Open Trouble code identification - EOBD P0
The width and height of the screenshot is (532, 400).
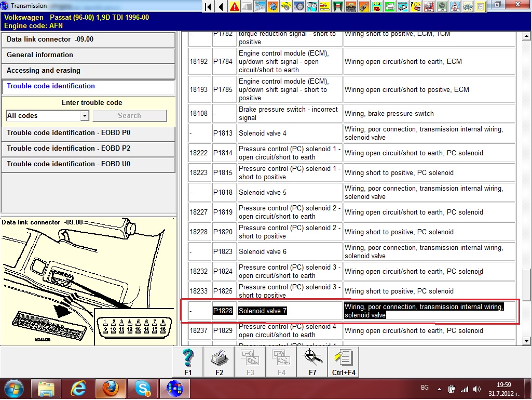[x=88, y=133]
